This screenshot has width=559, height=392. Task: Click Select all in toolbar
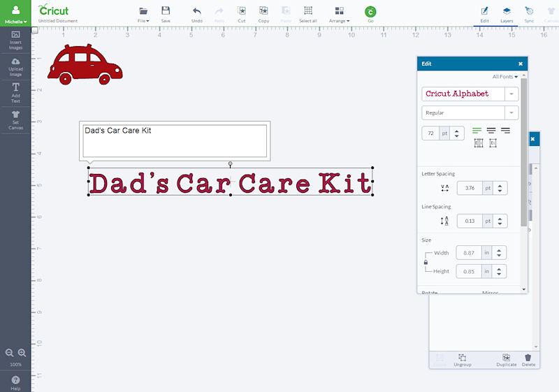(308, 14)
